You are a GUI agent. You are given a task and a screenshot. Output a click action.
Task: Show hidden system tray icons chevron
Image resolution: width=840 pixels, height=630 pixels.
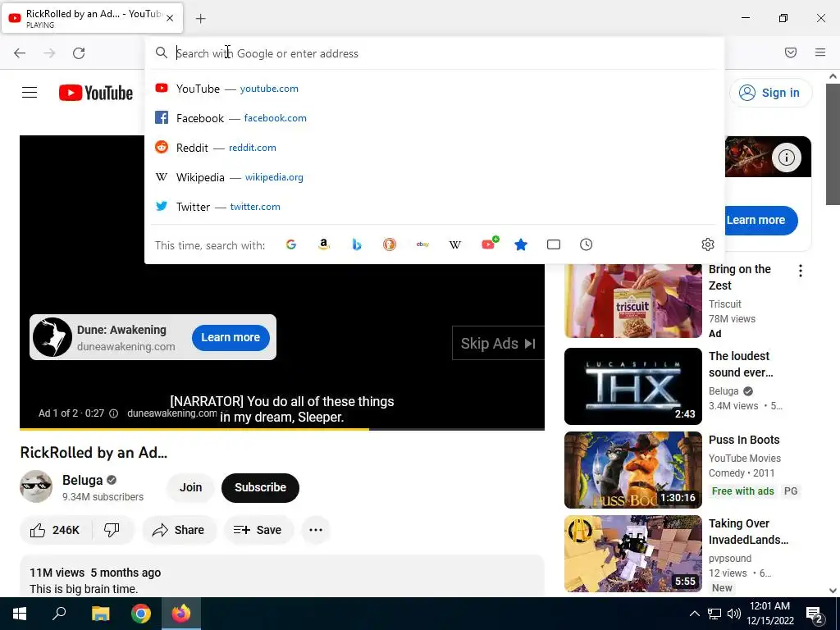point(694,614)
